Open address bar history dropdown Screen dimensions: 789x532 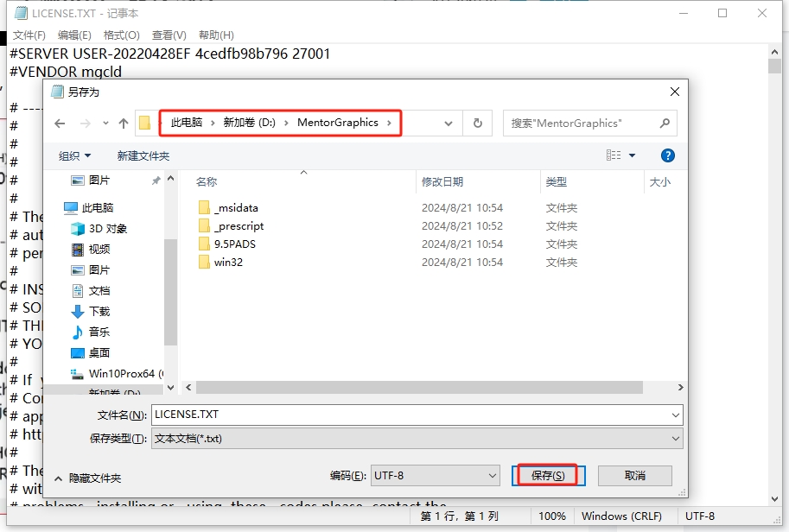coord(449,123)
